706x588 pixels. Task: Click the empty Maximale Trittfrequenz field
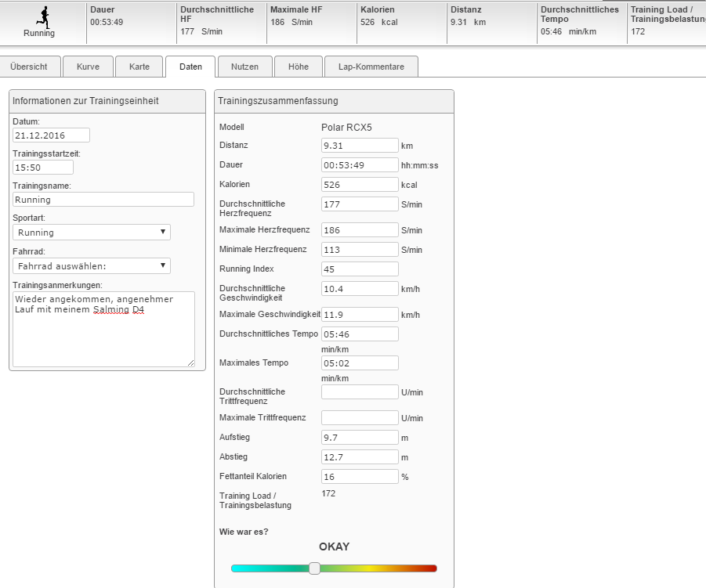[360, 418]
